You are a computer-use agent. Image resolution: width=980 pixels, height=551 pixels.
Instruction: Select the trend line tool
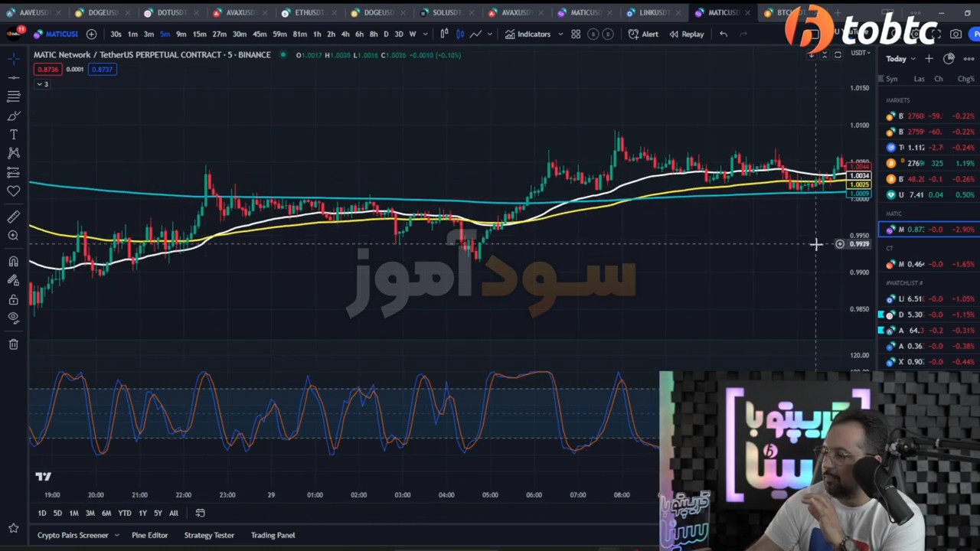(14, 78)
